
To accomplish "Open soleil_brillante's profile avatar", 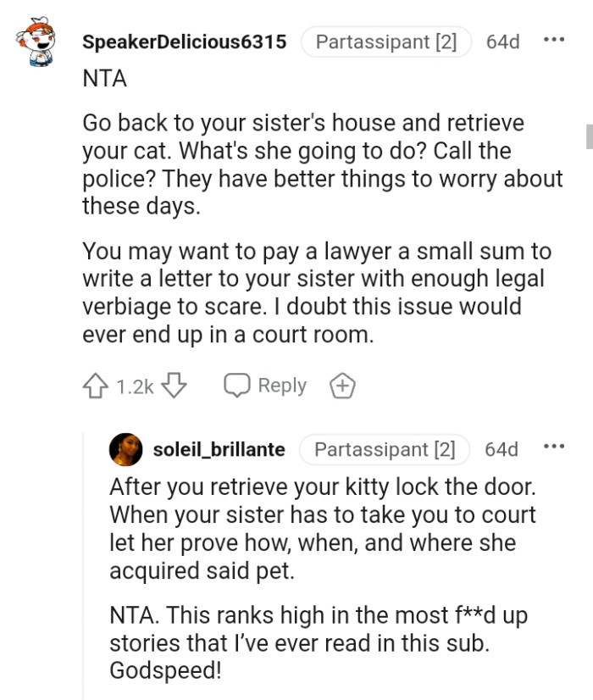I will coord(125,449).
